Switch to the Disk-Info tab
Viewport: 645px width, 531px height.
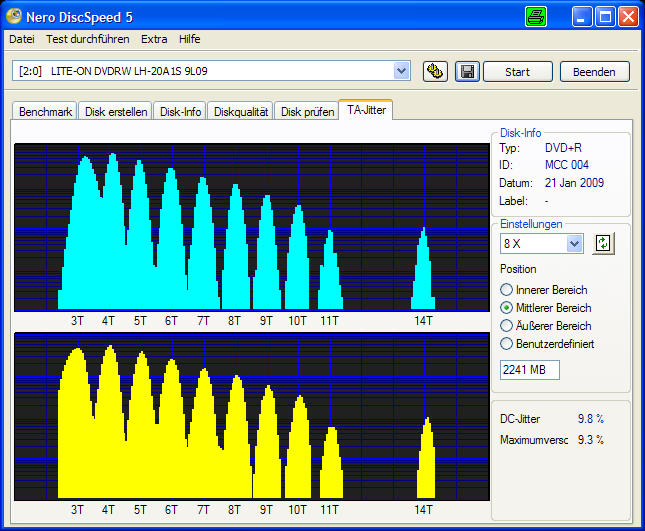180,111
